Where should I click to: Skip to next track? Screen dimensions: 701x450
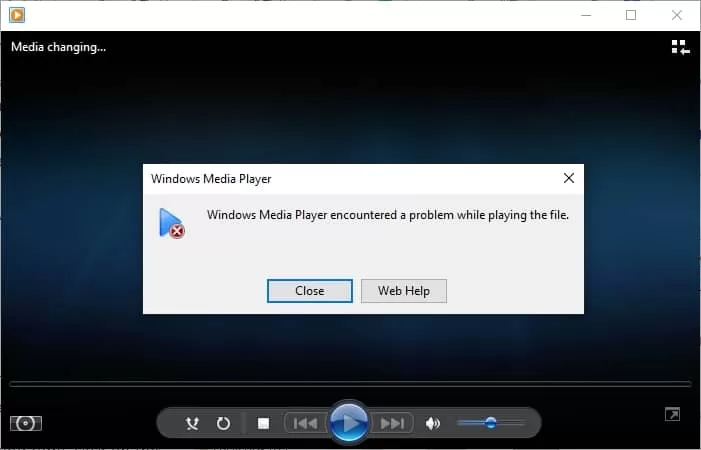click(392, 423)
